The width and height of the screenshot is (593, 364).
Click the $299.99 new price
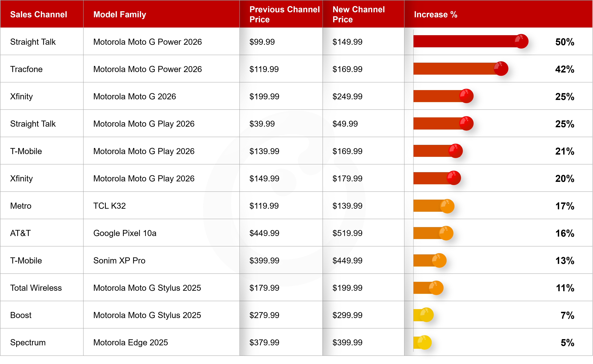(x=347, y=315)
